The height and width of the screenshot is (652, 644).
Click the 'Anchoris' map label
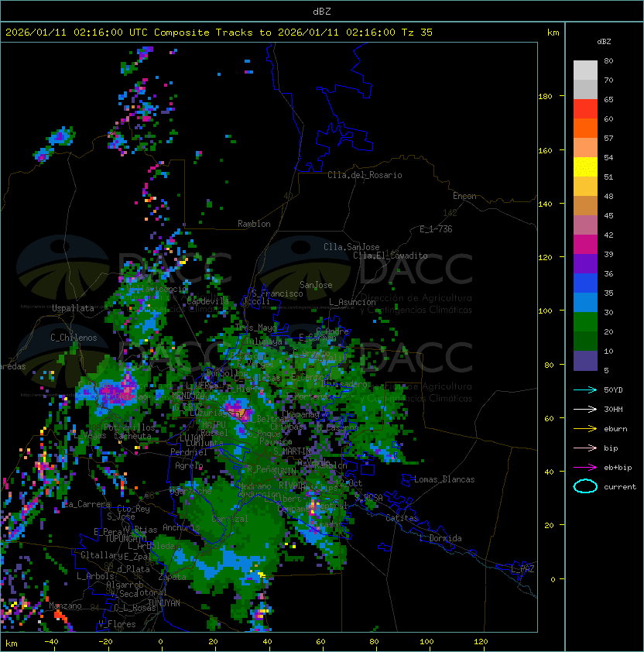(x=181, y=527)
